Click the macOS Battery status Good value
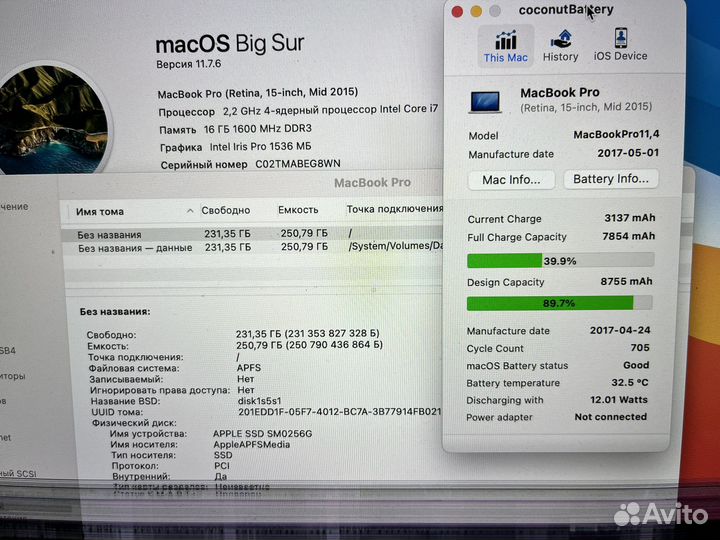This screenshot has width=720, height=540. (x=636, y=365)
